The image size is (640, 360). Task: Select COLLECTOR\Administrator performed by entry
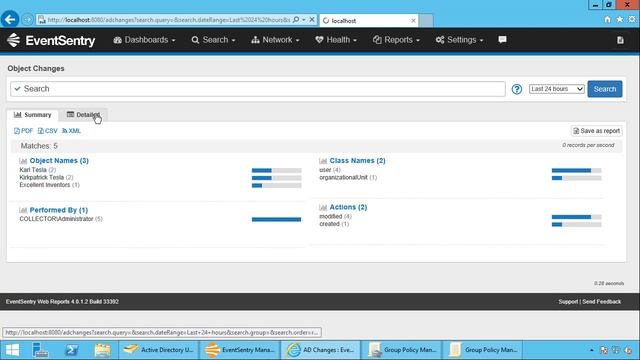(56, 219)
